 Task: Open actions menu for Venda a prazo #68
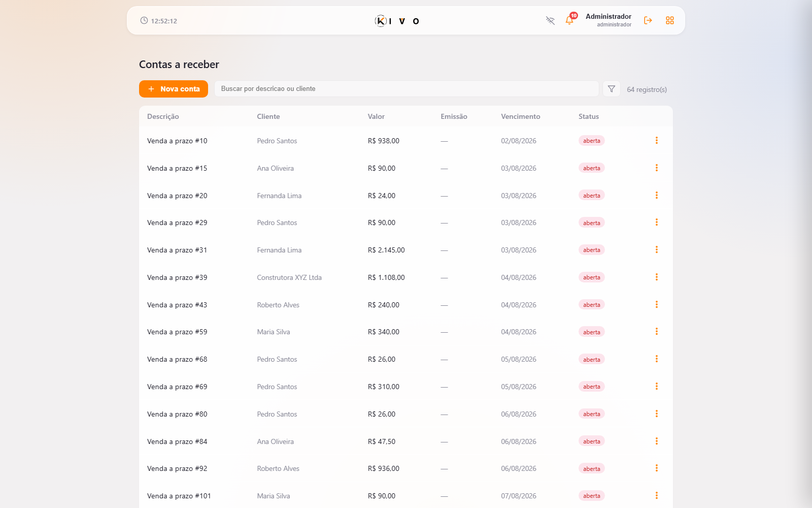tap(656, 359)
